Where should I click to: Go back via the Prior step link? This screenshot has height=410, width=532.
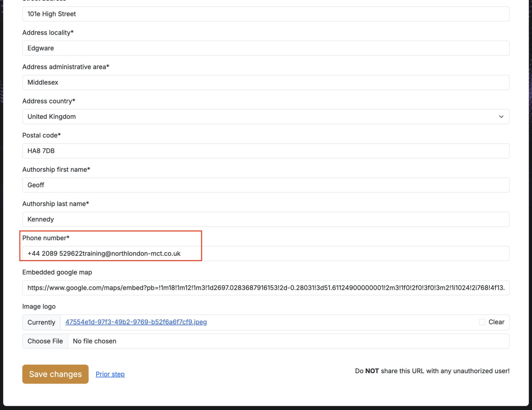[x=110, y=374]
